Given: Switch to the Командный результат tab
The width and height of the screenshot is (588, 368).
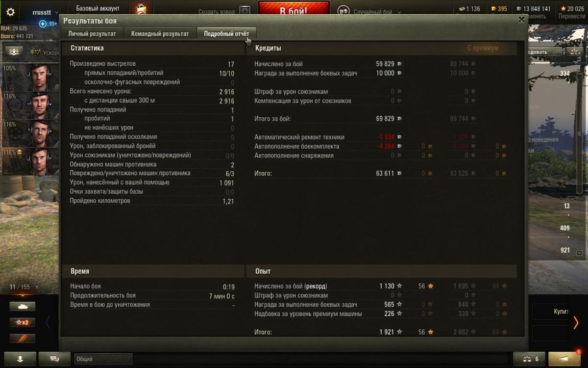Looking at the screenshot, I should click(160, 34).
